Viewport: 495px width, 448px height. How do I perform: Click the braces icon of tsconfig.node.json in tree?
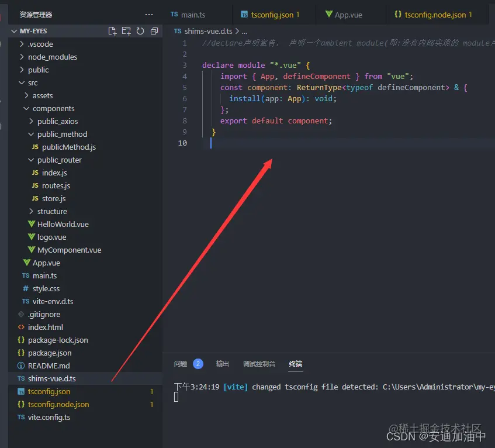coord(21,404)
